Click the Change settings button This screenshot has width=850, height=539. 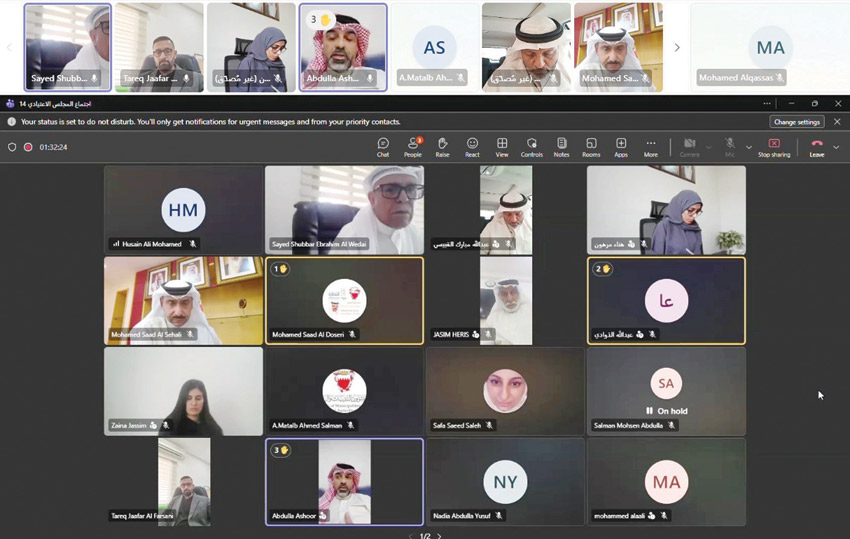tap(797, 122)
